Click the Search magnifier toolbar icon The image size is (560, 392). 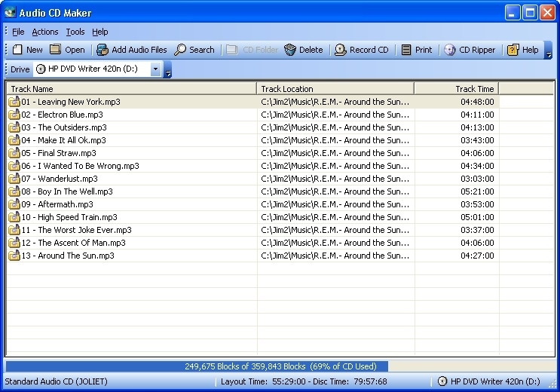pos(180,50)
